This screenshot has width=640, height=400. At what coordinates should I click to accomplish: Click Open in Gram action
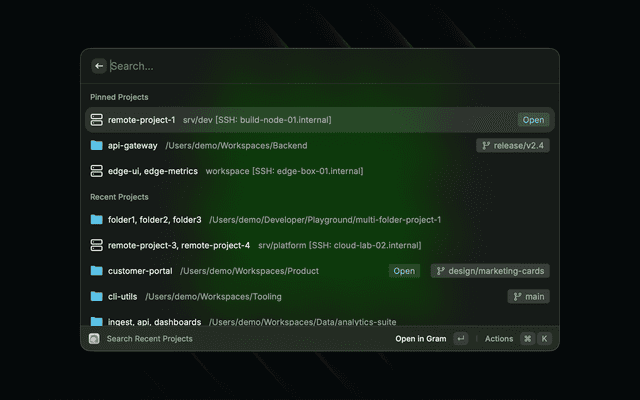[x=421, y=339]
